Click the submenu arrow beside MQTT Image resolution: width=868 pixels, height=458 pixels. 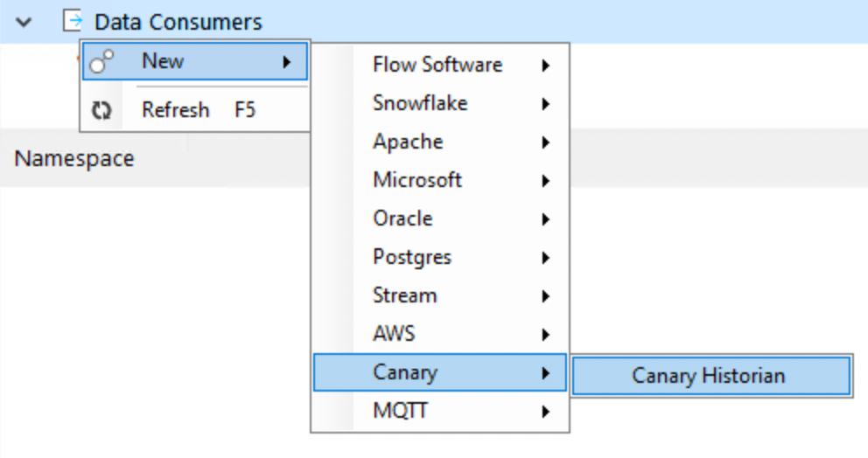pyautogui.click(x=546, y=412)
